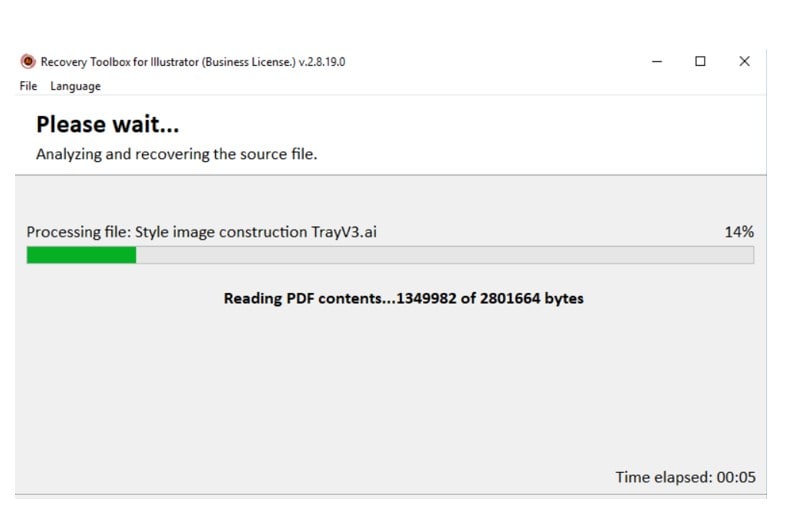The width and height of the screenshot is (808, 511).
Task: Click the version number v.2.8.19.0 in title
Action: (x=322, y=61)
